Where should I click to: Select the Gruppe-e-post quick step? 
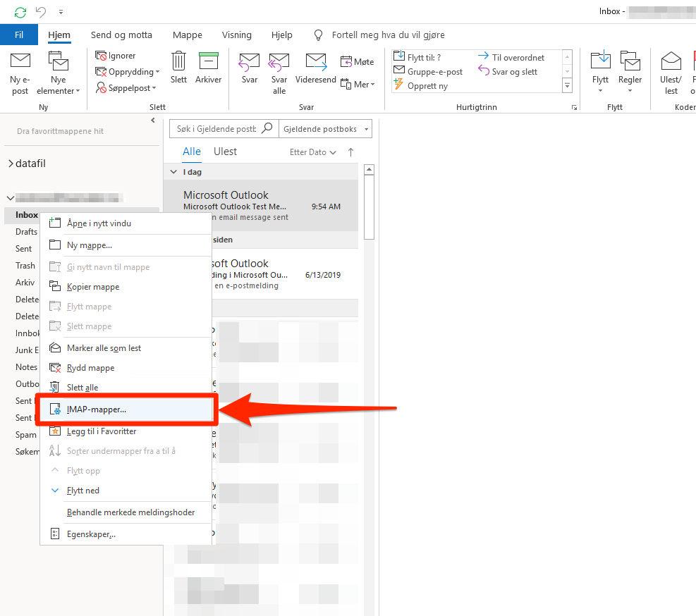428,71
